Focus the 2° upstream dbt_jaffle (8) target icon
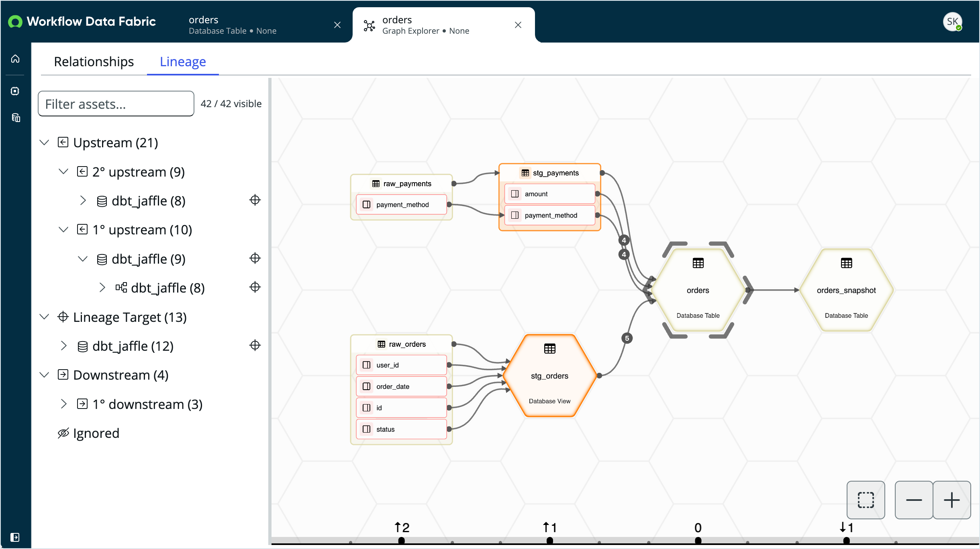 tap(255, 200)
